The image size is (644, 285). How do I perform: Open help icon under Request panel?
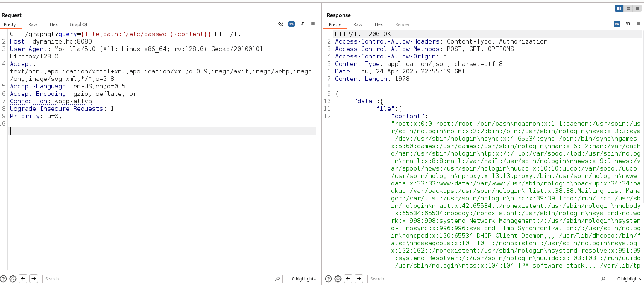(x=4, y=279)
